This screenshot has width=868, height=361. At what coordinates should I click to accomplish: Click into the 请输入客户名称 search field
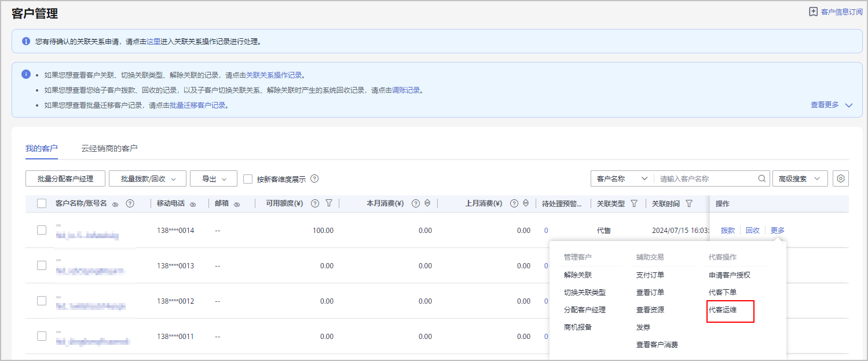coord(705,179)
